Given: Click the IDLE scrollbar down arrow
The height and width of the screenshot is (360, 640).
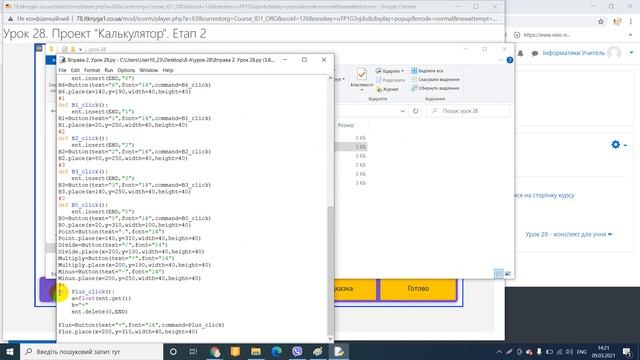Looking at the screenshot, I should pyautogui.click(x=330, y=338).
